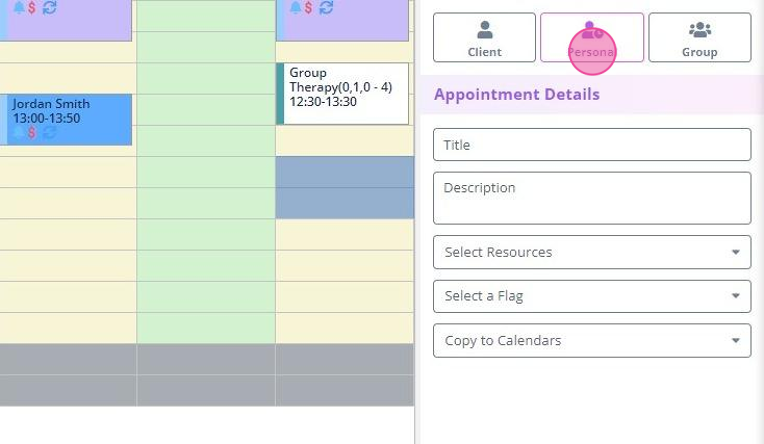
Task: Click recurring icon on top-right purple appointment
Action: [325, 8]
